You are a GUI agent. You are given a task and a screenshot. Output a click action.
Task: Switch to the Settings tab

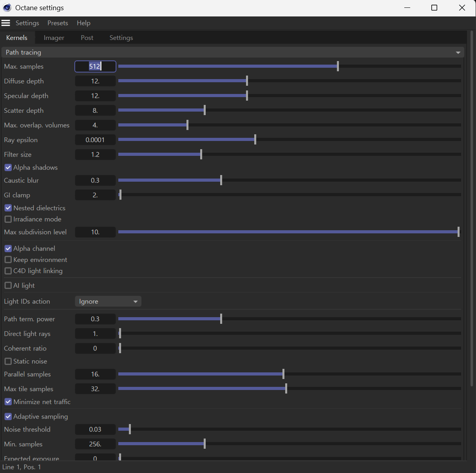121,38
